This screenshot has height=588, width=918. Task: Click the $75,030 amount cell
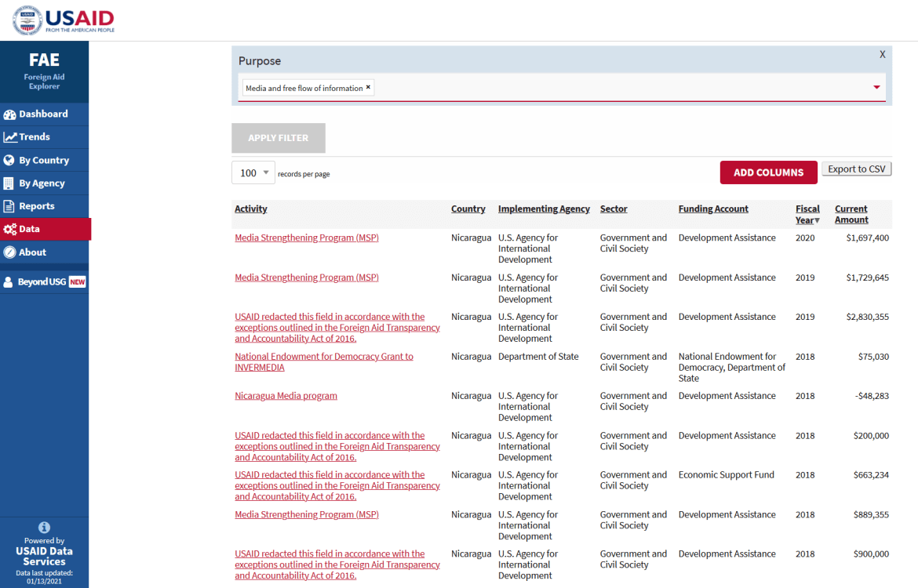873,356
